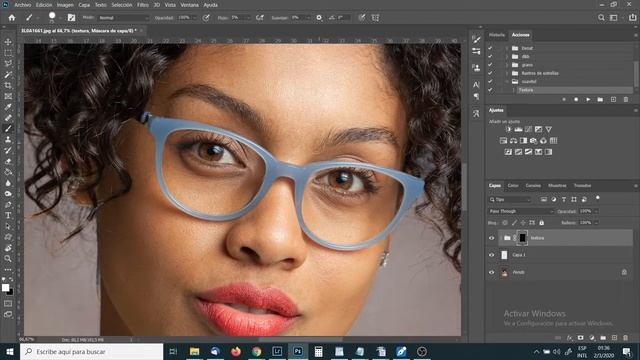Open the Flujo value dropdown
640x360 pixels.
[248, 18]
